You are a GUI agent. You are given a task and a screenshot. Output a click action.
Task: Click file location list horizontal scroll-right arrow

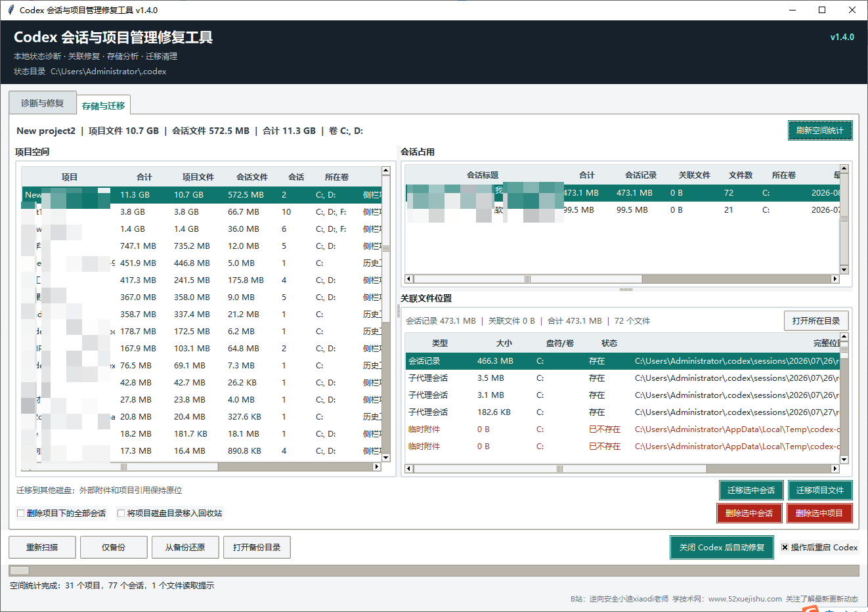click(835, 469)
